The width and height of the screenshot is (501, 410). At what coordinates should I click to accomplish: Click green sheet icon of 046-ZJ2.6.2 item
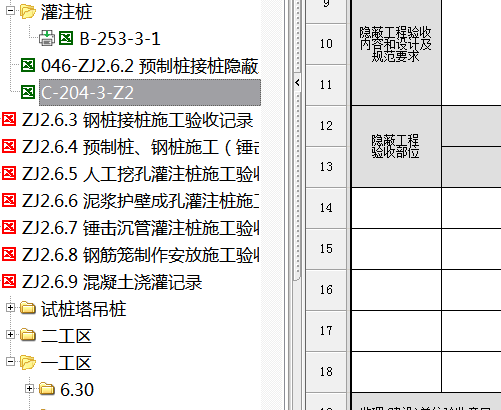tap(28, 65)
